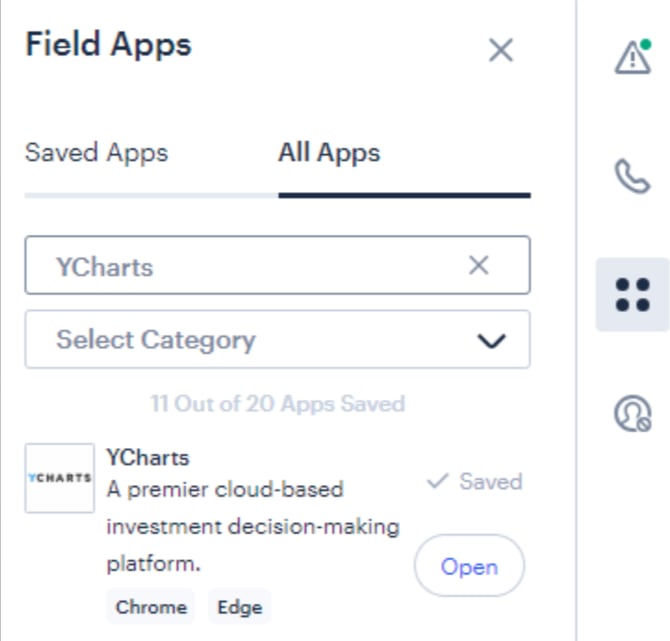The width and height of the screenshot is (670, 641).
Task: Click the green notification dot on alerts
Action: click(x=646, y=44)
